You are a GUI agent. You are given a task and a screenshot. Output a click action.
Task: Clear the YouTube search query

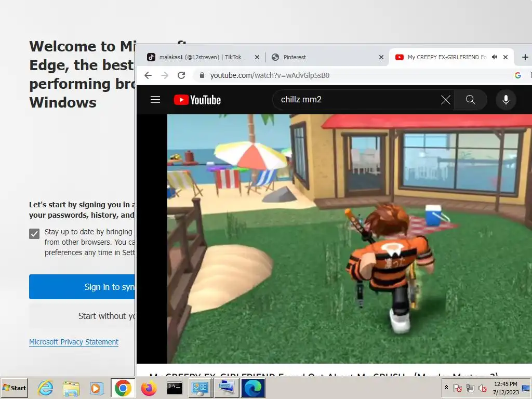[445, 100]
